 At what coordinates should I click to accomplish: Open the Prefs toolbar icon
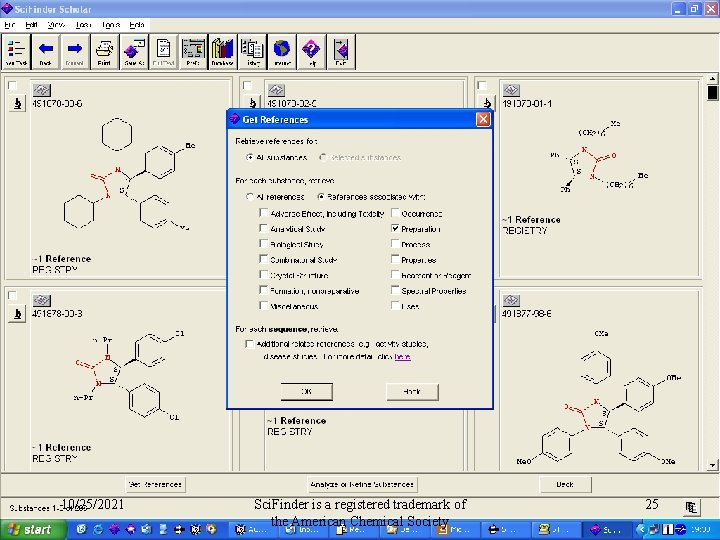click(x=193, y=50)
